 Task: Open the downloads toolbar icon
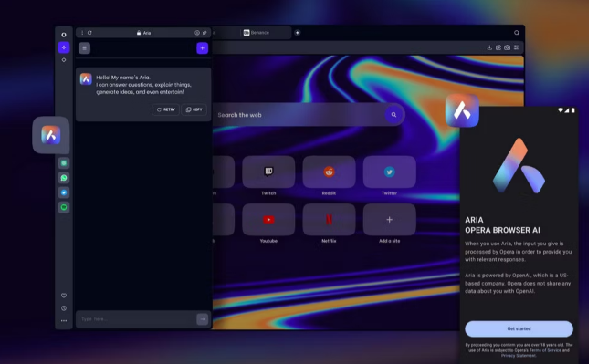tap(489, 47)
